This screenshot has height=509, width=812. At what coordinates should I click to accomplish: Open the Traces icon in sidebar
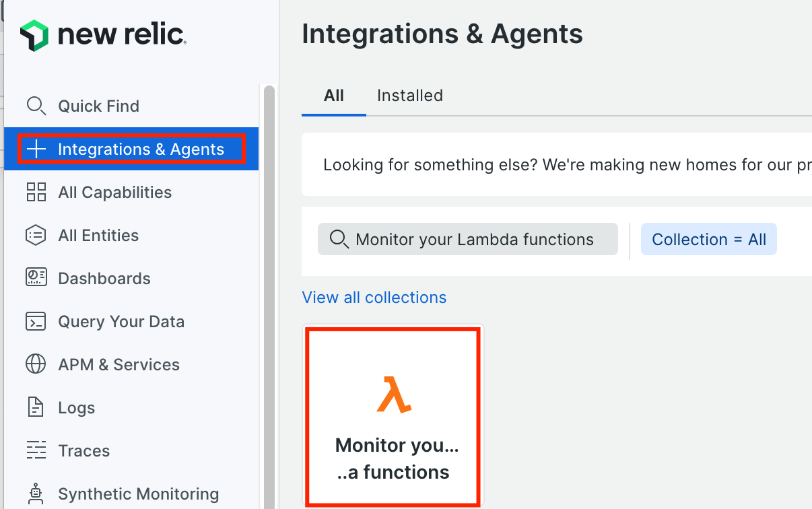click(36, 450)
